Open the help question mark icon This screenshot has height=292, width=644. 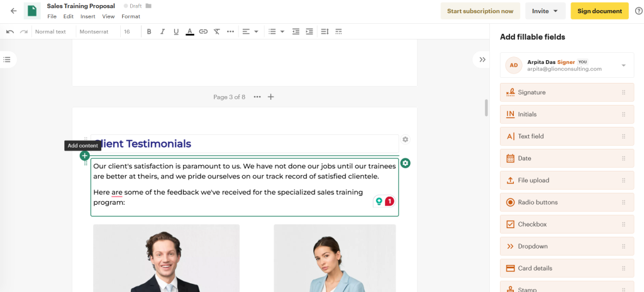(x=638, y=11)
